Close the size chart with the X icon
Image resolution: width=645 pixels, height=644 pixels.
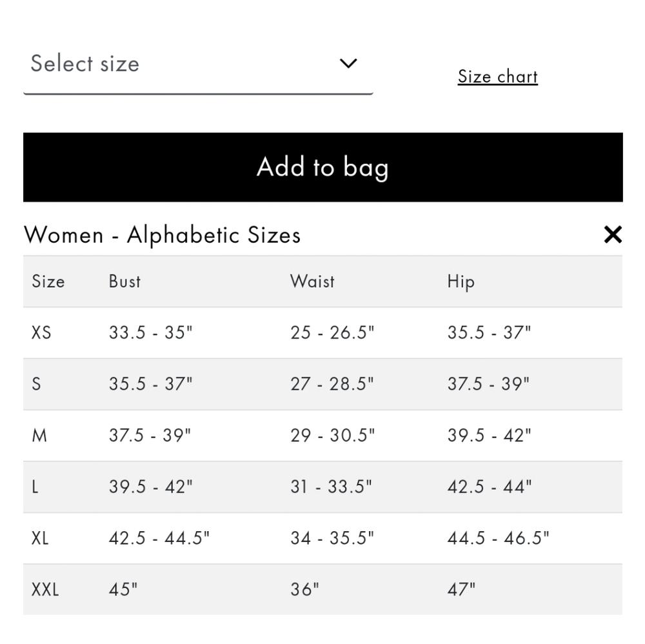coord(613,234)
